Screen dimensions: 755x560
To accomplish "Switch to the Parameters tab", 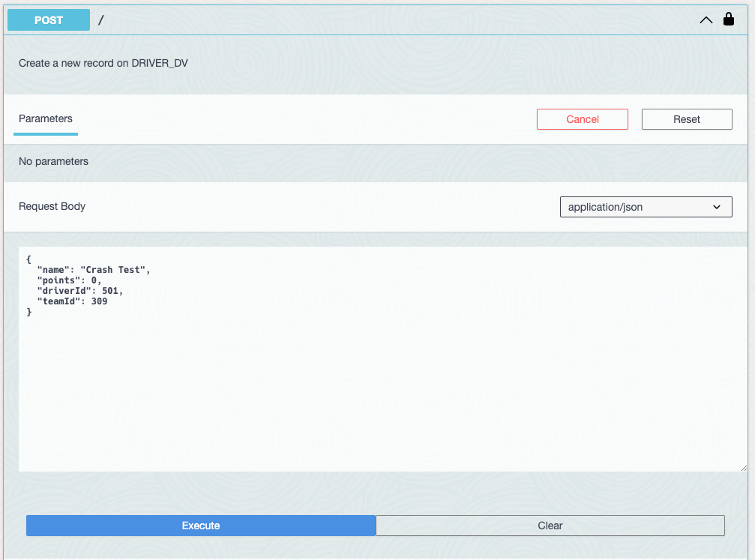I will pyautogui.click(x=46, y=118).
